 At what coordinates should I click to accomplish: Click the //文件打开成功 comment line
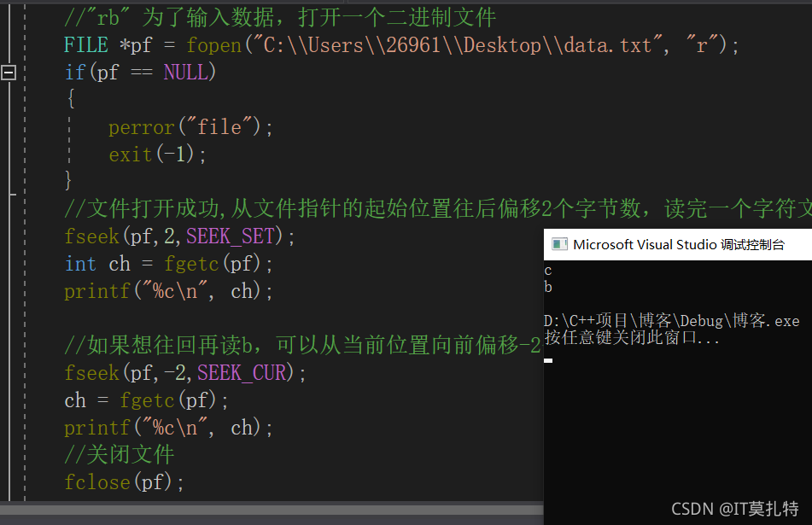click(437, 208)
